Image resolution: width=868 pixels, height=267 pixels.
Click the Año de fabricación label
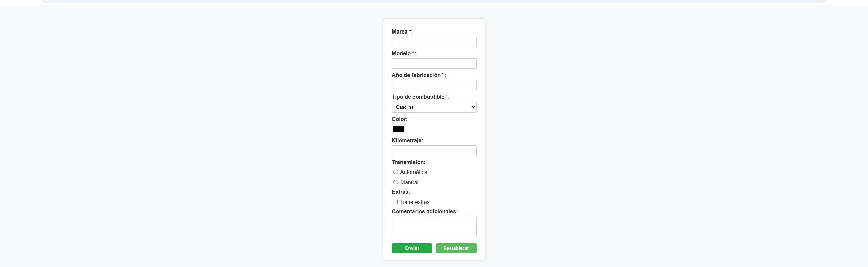[x=416, y=75]
